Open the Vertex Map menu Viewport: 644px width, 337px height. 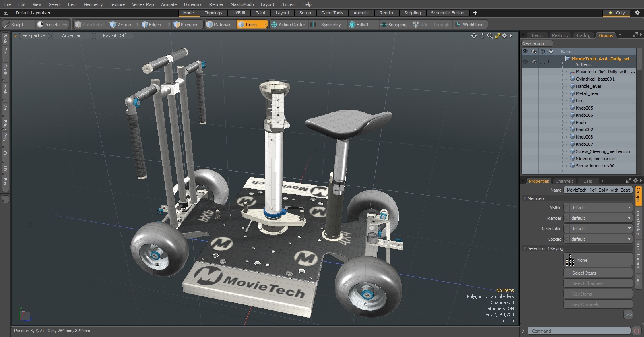(143, 4)
